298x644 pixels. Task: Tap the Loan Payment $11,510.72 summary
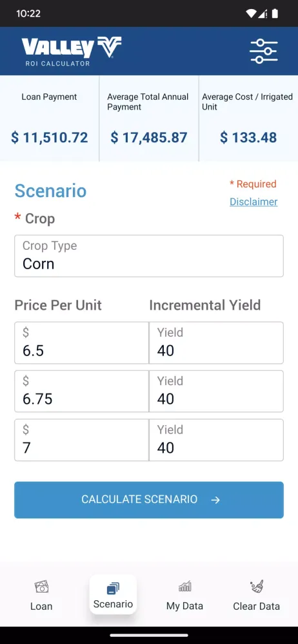click(x=50, y=118)
